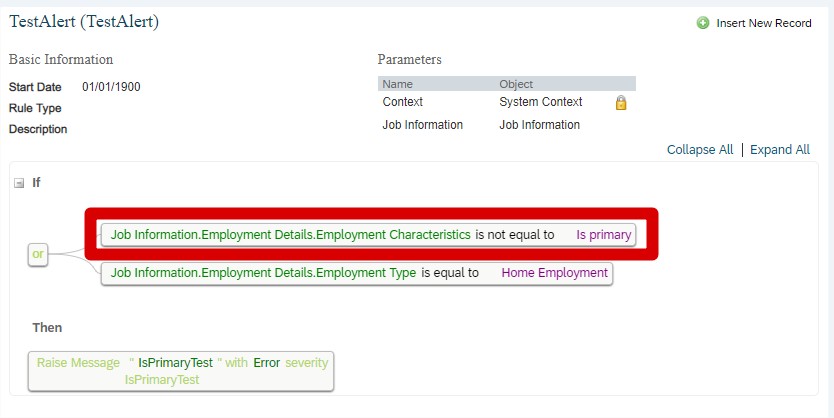The width and height of the screenshot is (834, 418).
Task: Click Expand All
Action: (x=780, y=150)
